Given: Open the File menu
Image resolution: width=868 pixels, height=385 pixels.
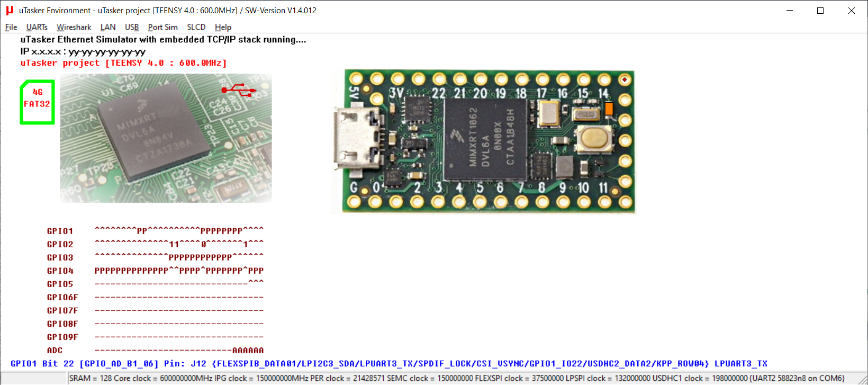Looking at the screenshot, I should click(11, 27).
